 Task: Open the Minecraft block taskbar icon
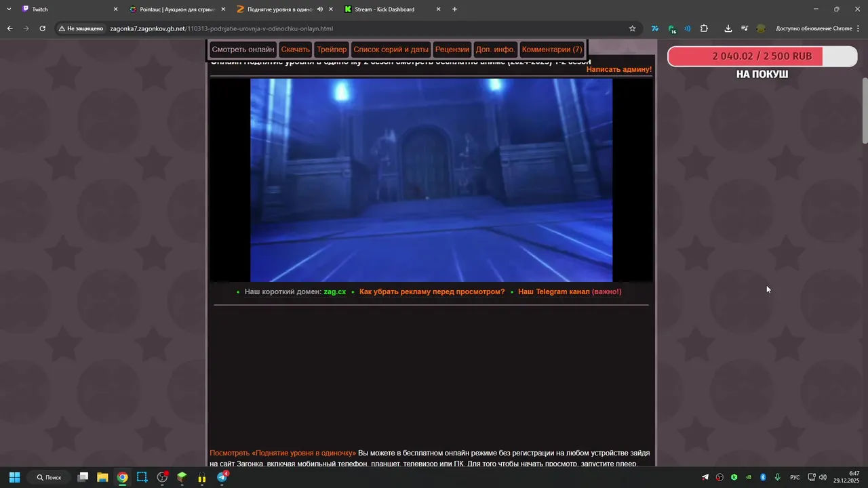(x=182, y=477)
